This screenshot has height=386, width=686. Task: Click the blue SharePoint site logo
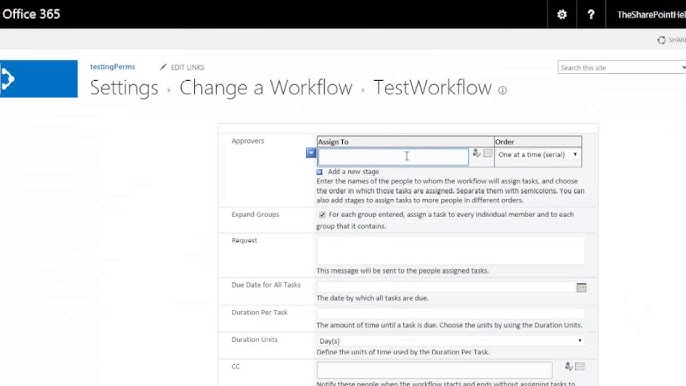click(x=38, y=79)
